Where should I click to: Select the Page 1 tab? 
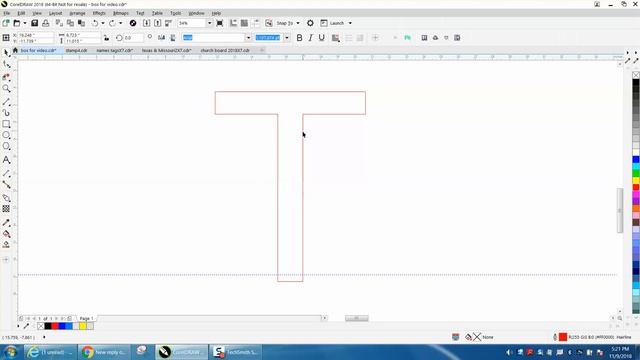point(87,318)
